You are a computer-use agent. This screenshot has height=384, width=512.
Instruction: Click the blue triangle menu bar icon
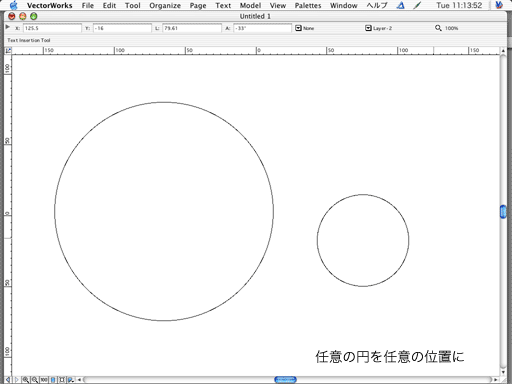pos(401,5)
